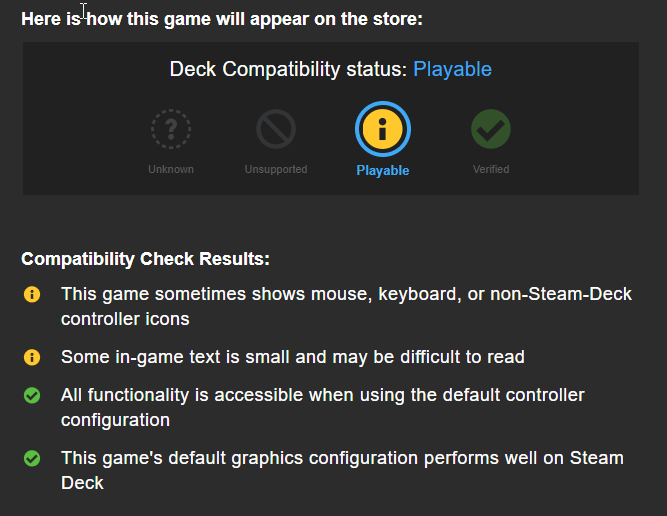Click the Unsupported prohibited circle icon
The width and height of the screenshot is (667, 516).
click(x=275, y=129)
